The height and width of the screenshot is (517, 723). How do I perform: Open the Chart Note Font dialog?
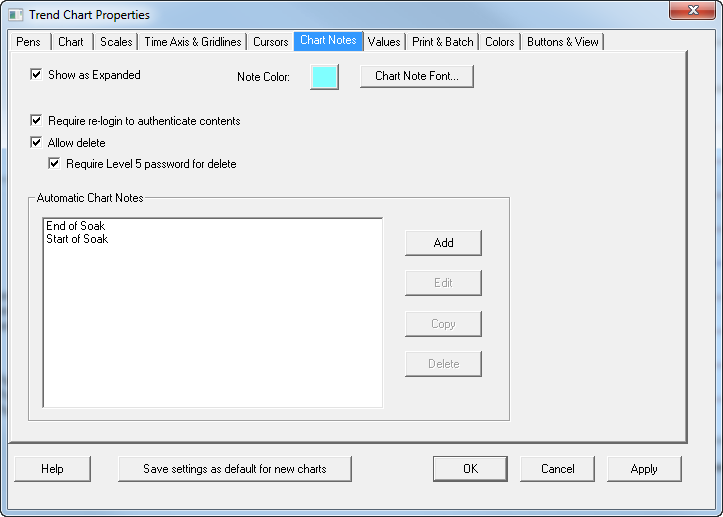point(416,77)
